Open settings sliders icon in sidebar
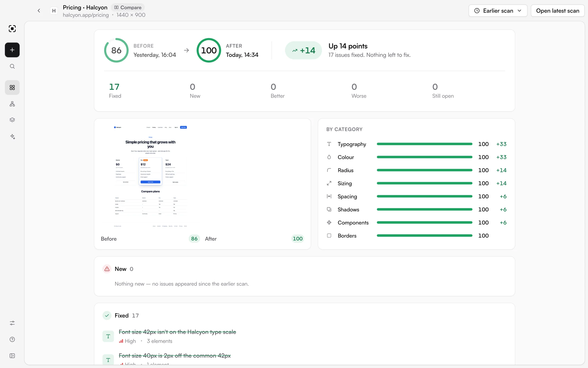588x368 pixels. 12,323
